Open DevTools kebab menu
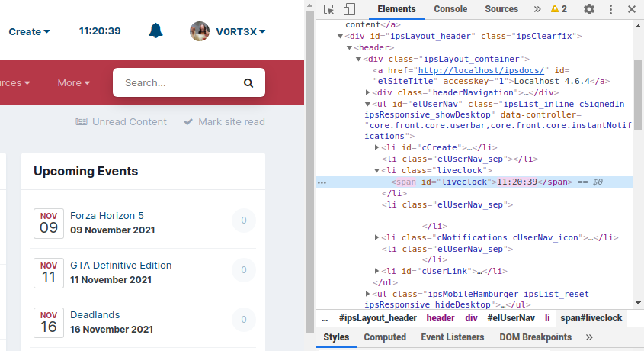 (x=610, y=9)
